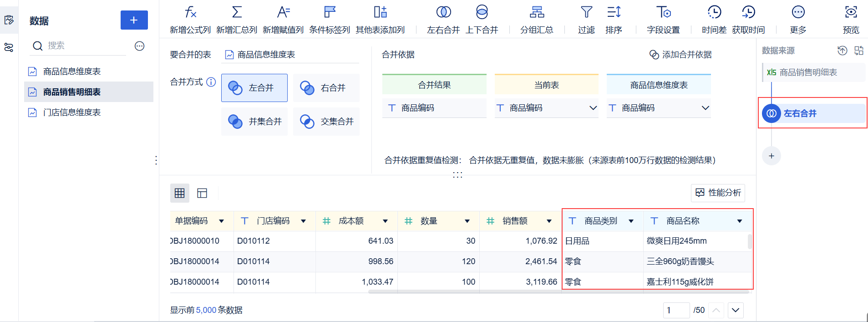Click the 新增汇总列 sigma icon
This screenshot has width=868, height=322.
pyautogui.click(x=237, y=12)
